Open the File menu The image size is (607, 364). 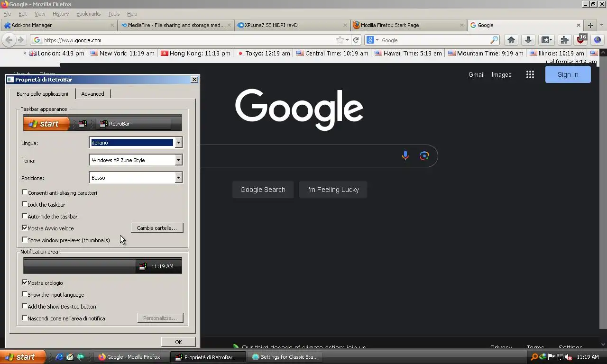(x=7, y=14)
